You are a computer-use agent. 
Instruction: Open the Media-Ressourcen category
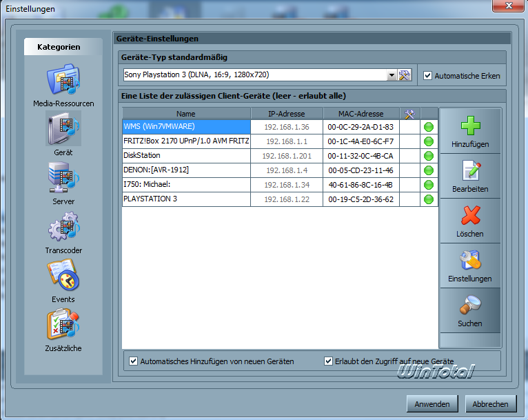point(63,86)
